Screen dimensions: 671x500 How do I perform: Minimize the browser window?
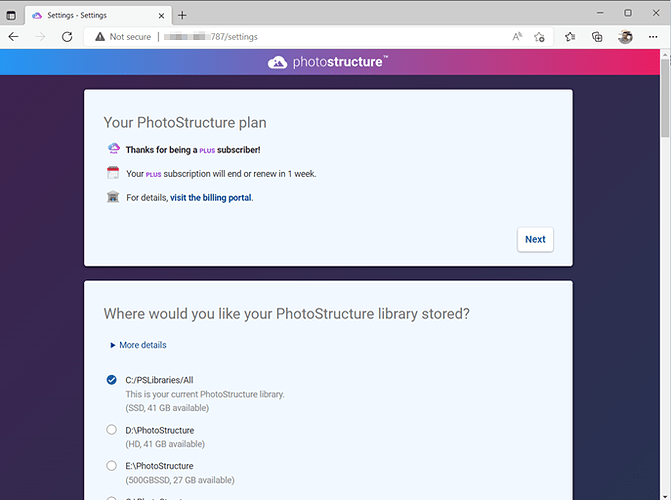(600, 13)
